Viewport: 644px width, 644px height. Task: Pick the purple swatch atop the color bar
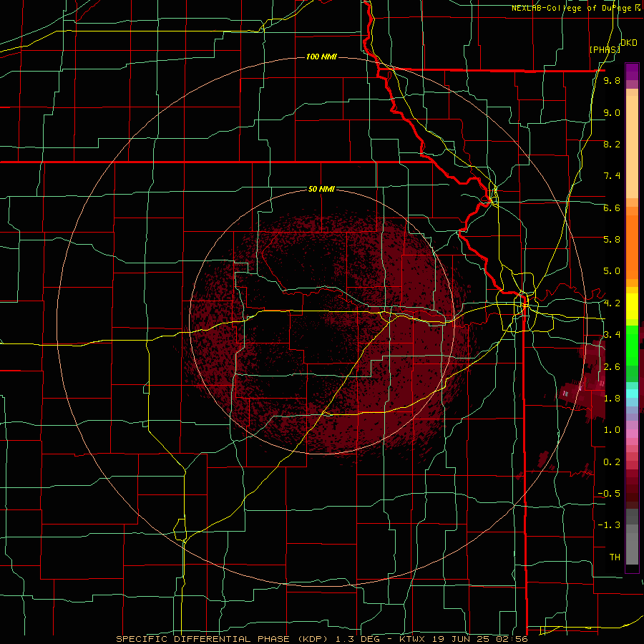632,72
